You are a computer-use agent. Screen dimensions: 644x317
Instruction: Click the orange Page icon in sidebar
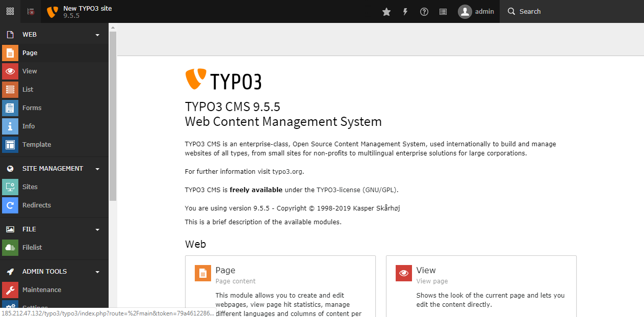pos(10,53)
